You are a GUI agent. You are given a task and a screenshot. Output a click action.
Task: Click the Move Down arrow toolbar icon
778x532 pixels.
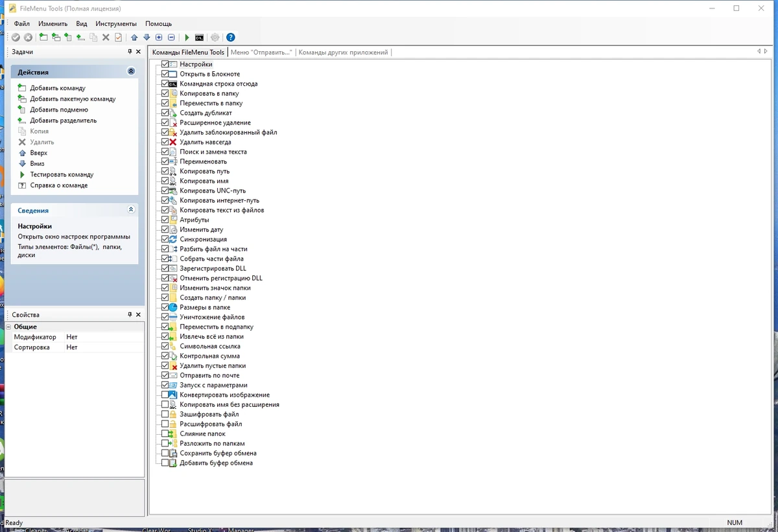pos(147,38)
